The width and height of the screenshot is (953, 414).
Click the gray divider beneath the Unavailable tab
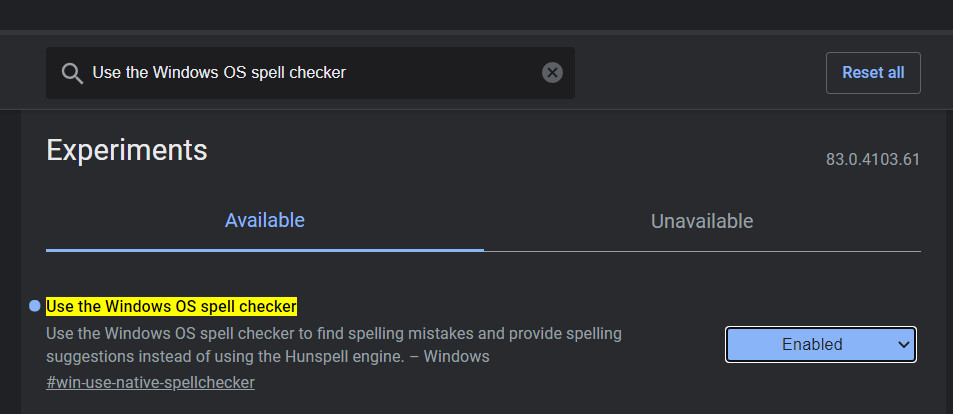pos(702,251)
